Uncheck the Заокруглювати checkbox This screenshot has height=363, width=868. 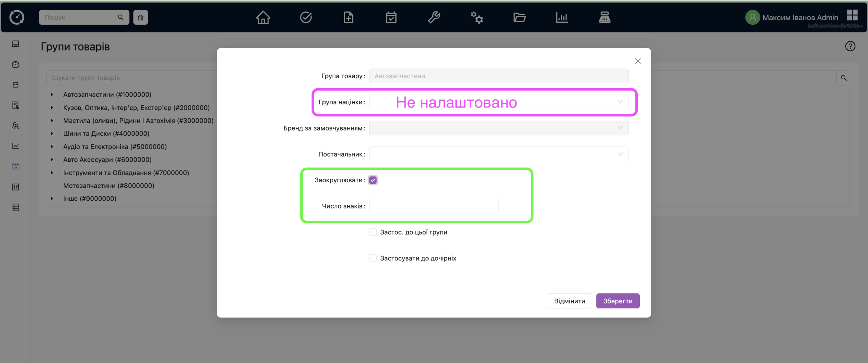coord(373,180)
